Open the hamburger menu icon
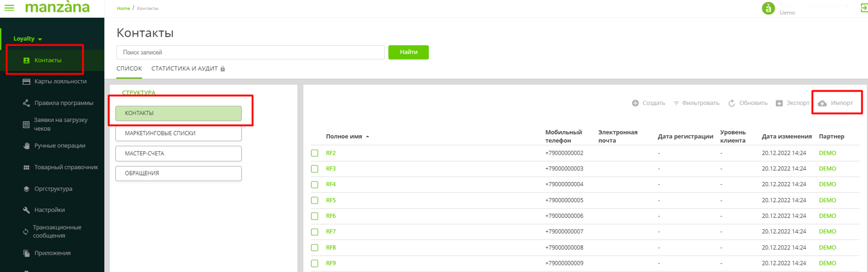Screen dimensions: 868x272 [10, 8]
